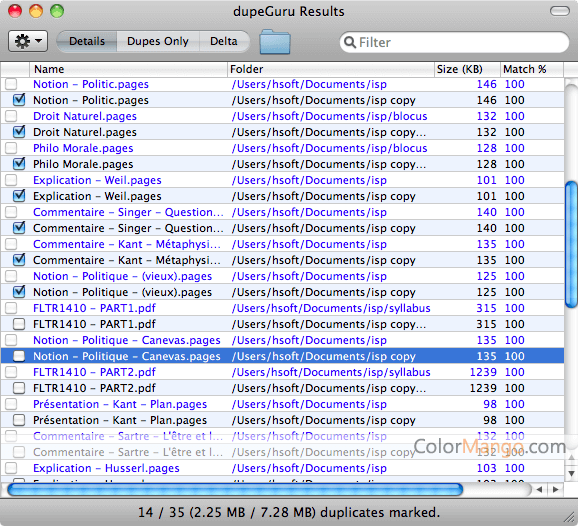Click the horizontal scrollbar right arrow
The image size is (578, 526).
point(556,490)
